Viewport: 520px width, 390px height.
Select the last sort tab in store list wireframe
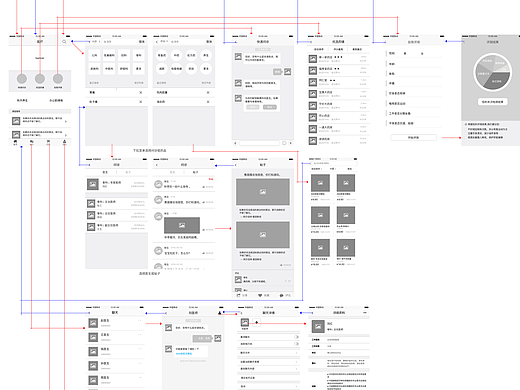coord(357,49)
